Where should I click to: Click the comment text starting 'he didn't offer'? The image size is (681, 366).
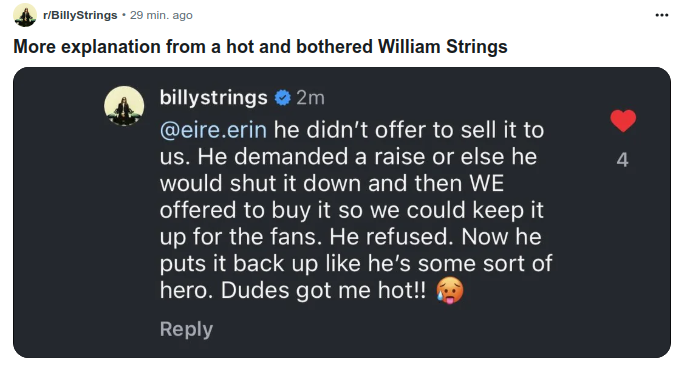(x=356, y=210)
